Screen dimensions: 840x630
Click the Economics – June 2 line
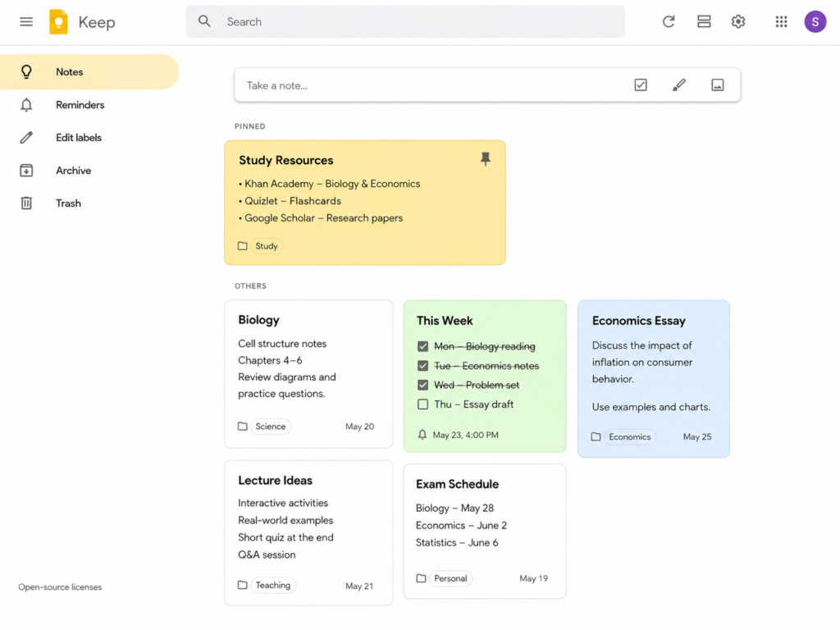[461, 526]
